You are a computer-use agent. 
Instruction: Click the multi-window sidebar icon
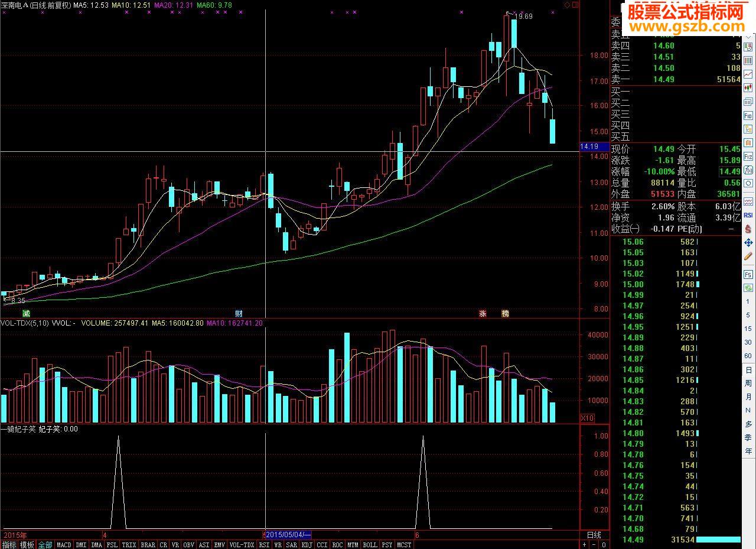[x=748, y=101]
